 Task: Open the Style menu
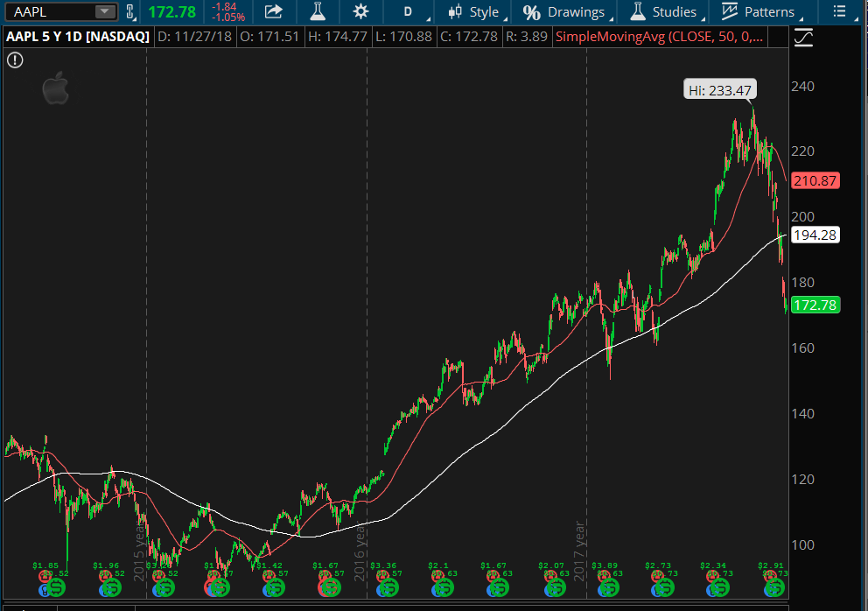[x=475, y=11]
